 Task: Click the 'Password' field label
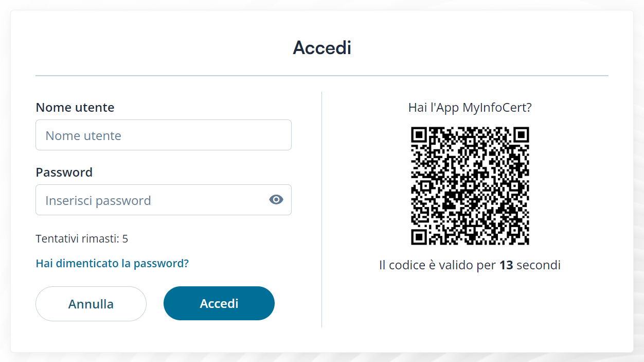(x=64, y=173)
